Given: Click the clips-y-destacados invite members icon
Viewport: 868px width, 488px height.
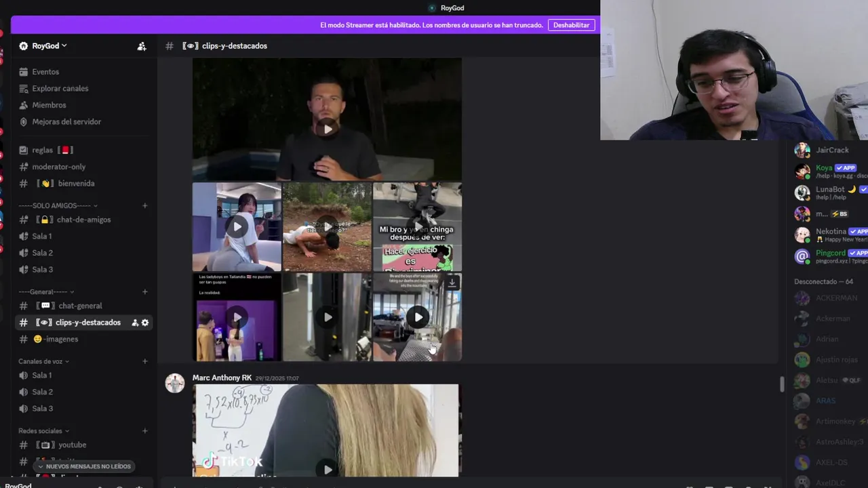Looking at the screenshot, I should tap(135, 323).
